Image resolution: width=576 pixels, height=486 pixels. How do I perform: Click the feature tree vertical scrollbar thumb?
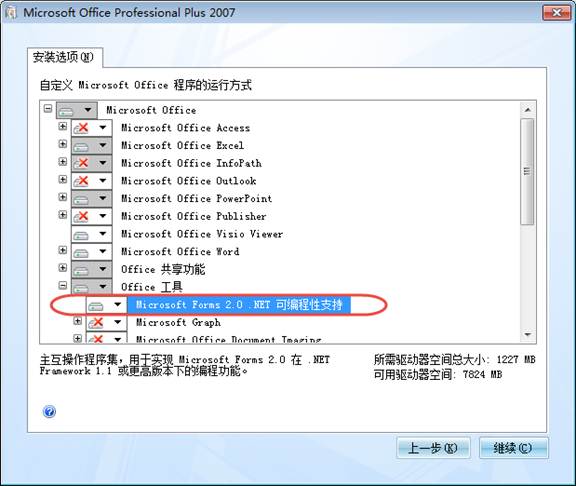coord(528,171)
